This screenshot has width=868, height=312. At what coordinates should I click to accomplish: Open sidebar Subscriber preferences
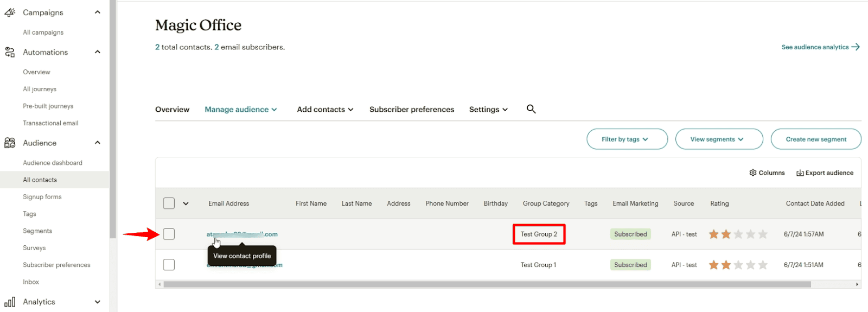(56, 265)
